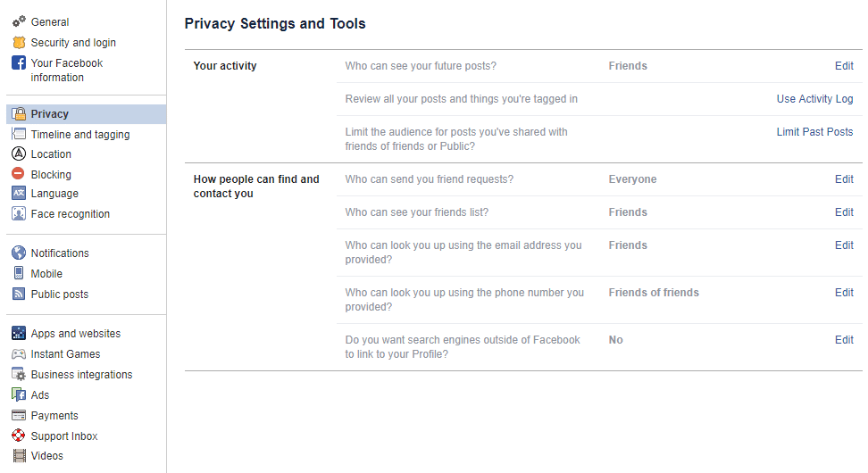This screenshot has height=473, width=868.
Task: Click the Instant Games controller icon
Action: click(x=19, y=354)
